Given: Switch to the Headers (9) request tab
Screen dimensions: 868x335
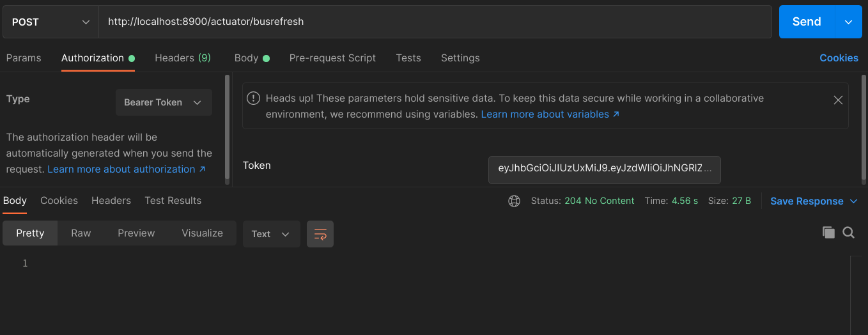Looking at the screenshot, I should click(183, 58).
